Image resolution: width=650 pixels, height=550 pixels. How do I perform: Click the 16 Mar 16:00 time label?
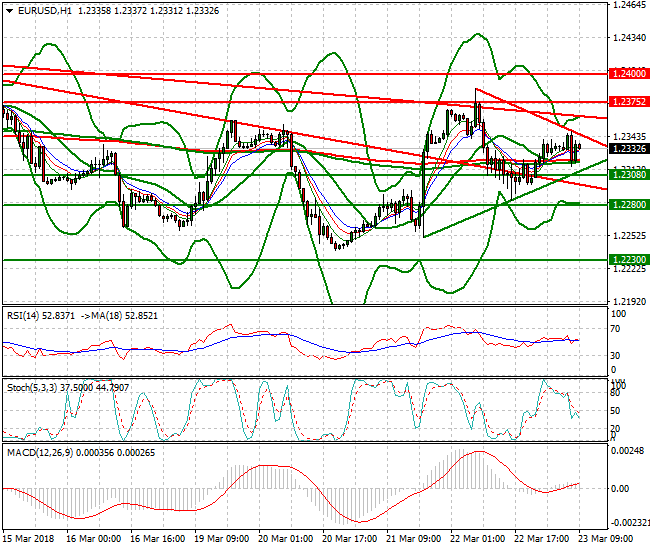[x=158, y=539]
